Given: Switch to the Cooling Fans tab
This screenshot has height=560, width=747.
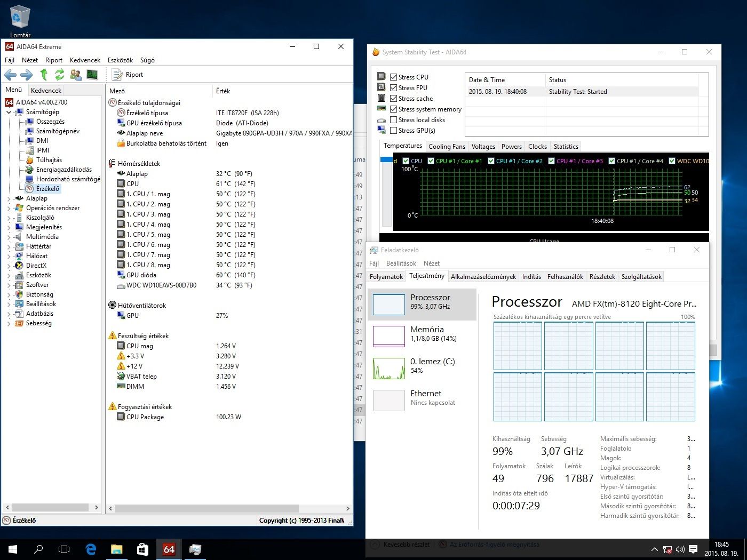Looking at the screenshot, I should point(447,147).
